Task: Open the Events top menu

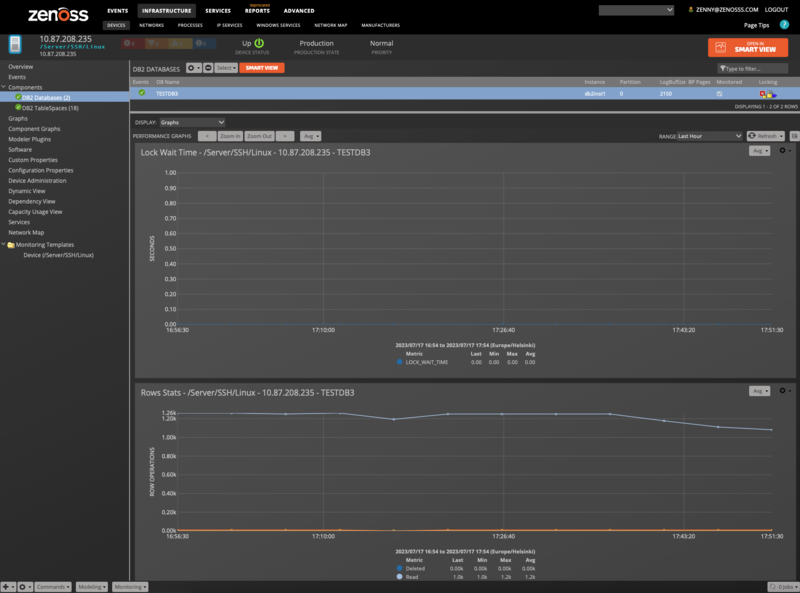Action: click(x=118, y=11)
